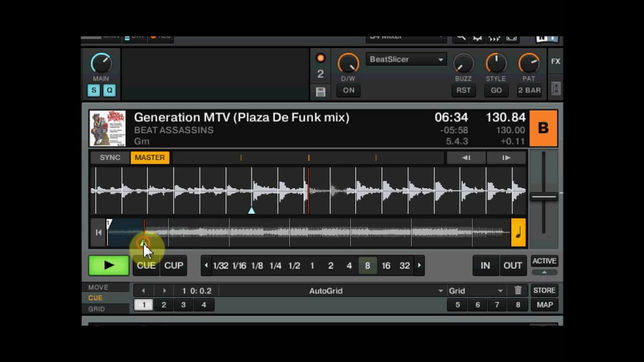Toggle the loop ACTIVE button
This screenshot has height=362, width=644.
pos(544,261)
